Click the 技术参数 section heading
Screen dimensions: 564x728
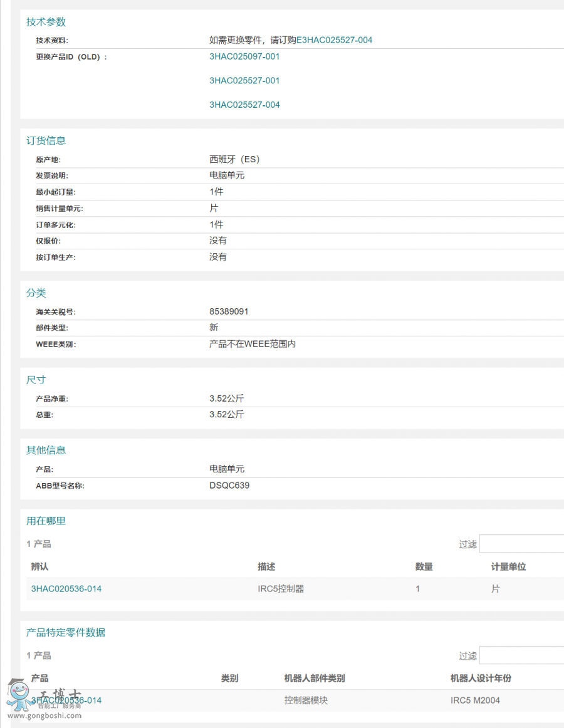[x=46, y=22]
